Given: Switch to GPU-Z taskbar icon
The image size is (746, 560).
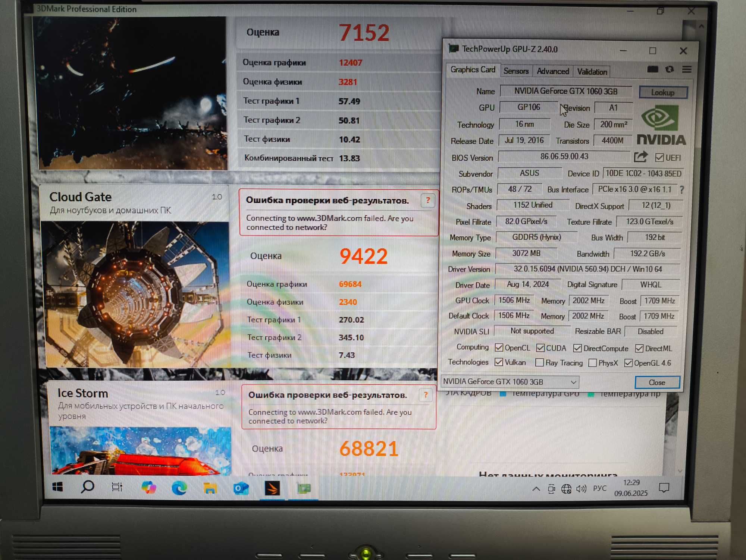Looking at the screenshot, I should [x=304, y=488].
